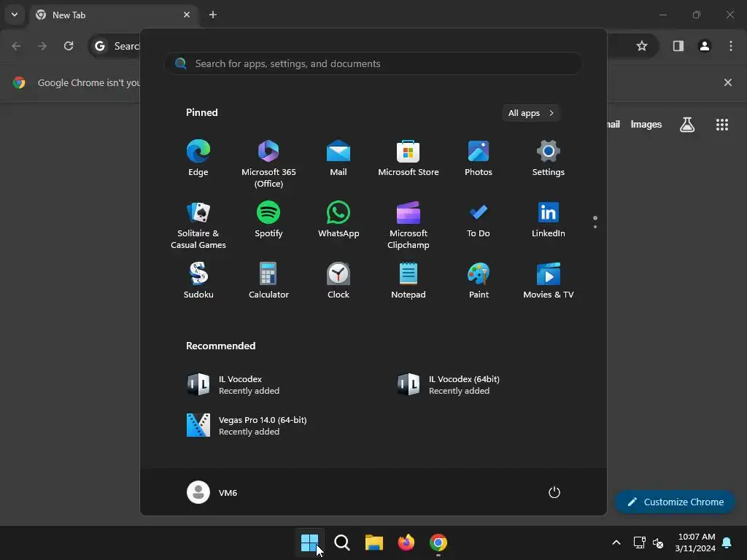Open the Calculator app
Viewport: 747px width, 560px height.
[x=268, y=281]
